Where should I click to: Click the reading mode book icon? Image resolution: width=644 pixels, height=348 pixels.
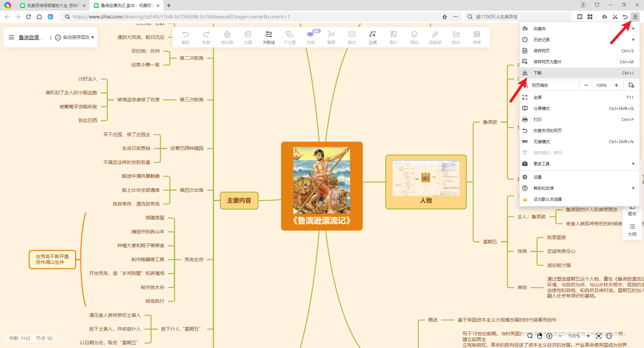[580, 17]
